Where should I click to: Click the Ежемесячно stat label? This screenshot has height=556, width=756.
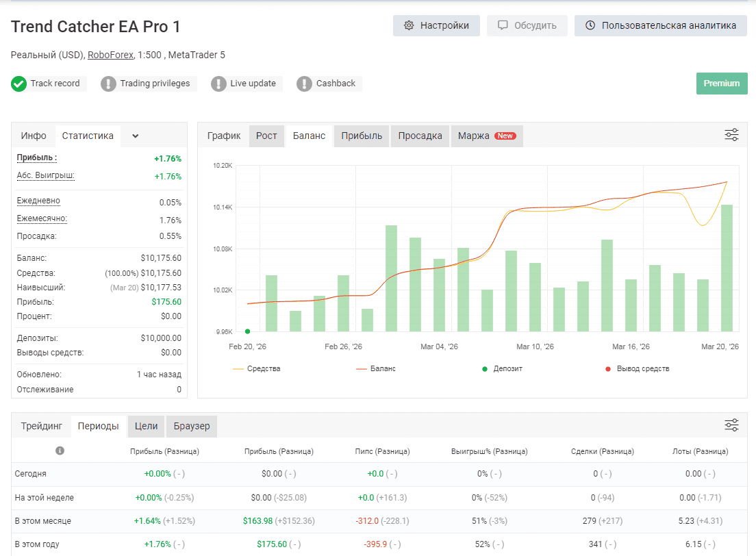(42, 218)
